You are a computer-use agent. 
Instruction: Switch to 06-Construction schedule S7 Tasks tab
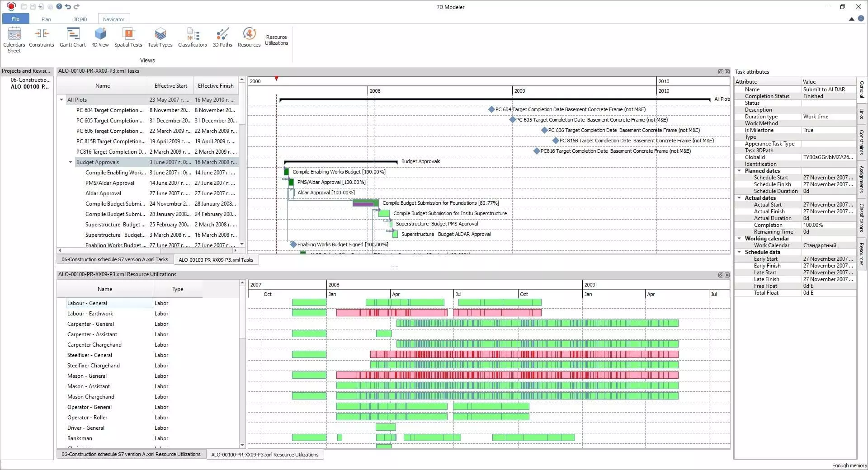(114, 260)
